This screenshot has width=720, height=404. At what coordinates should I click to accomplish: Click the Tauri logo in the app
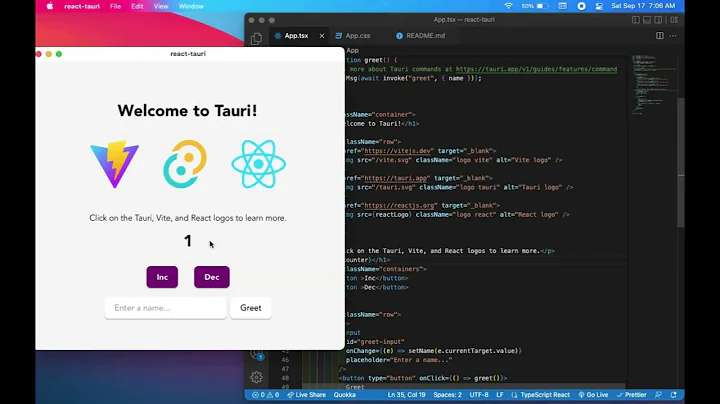pos(185,164)
